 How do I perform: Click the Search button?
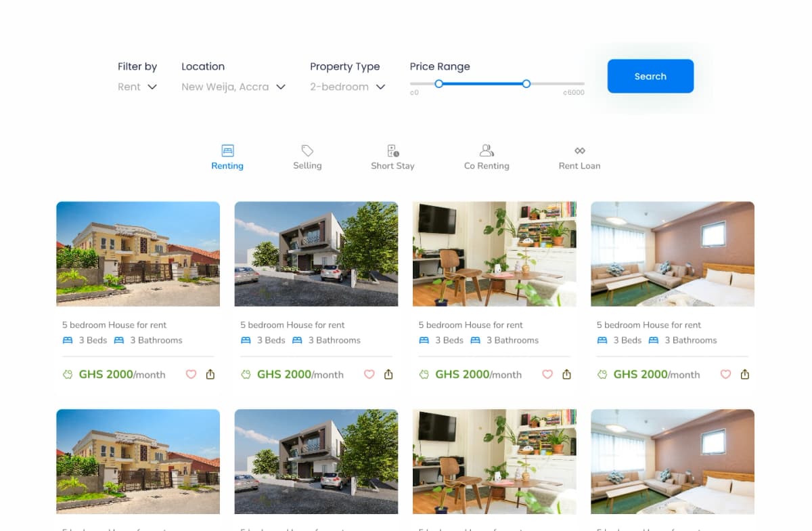click(x=650, y=76)
